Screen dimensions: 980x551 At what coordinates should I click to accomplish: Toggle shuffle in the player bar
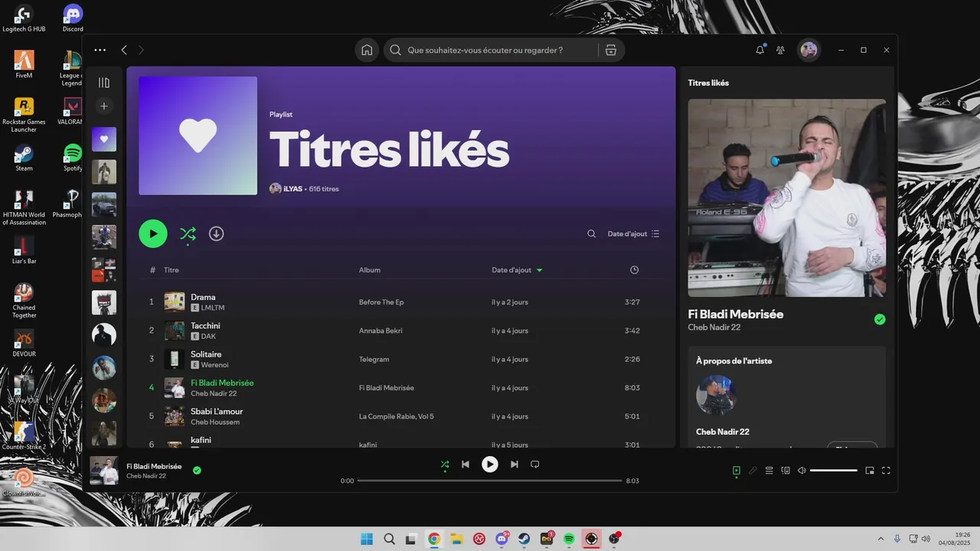click(445, 465)
